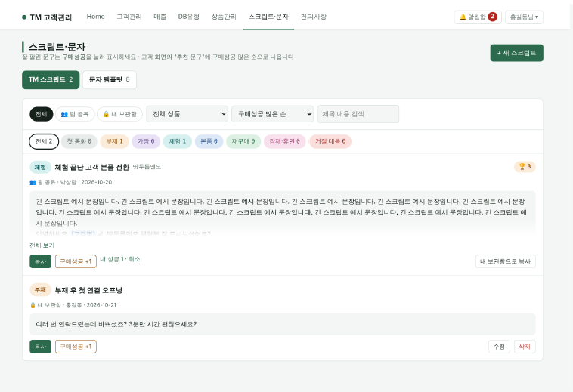Select the 본품 0 category chip

click(x=209, y=141)
